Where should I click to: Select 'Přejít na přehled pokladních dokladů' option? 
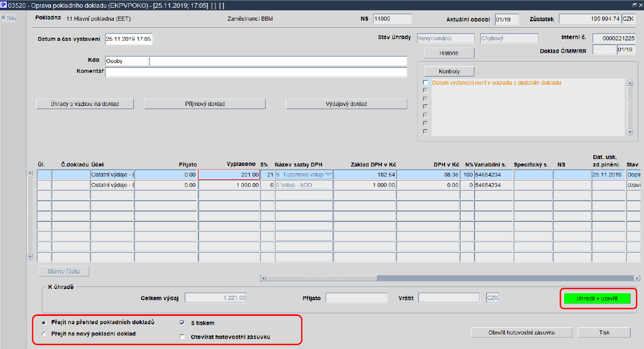43,322
